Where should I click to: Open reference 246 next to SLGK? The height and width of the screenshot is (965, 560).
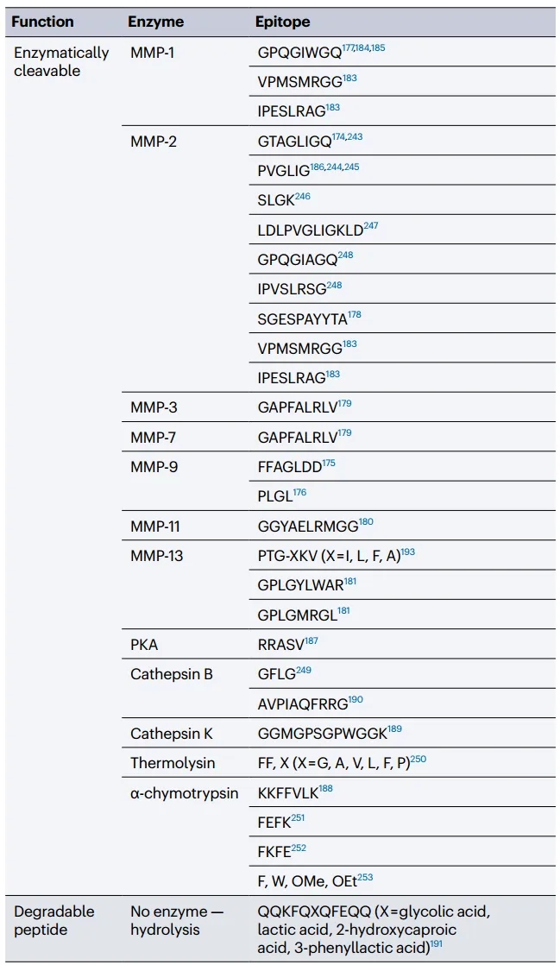(x=303, y=196)
